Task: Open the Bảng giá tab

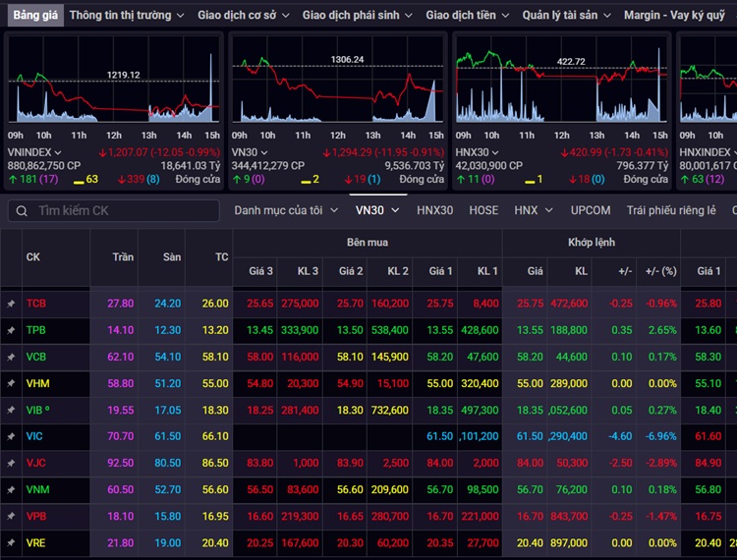Action: pyautogui.click(x=35, y=16)
